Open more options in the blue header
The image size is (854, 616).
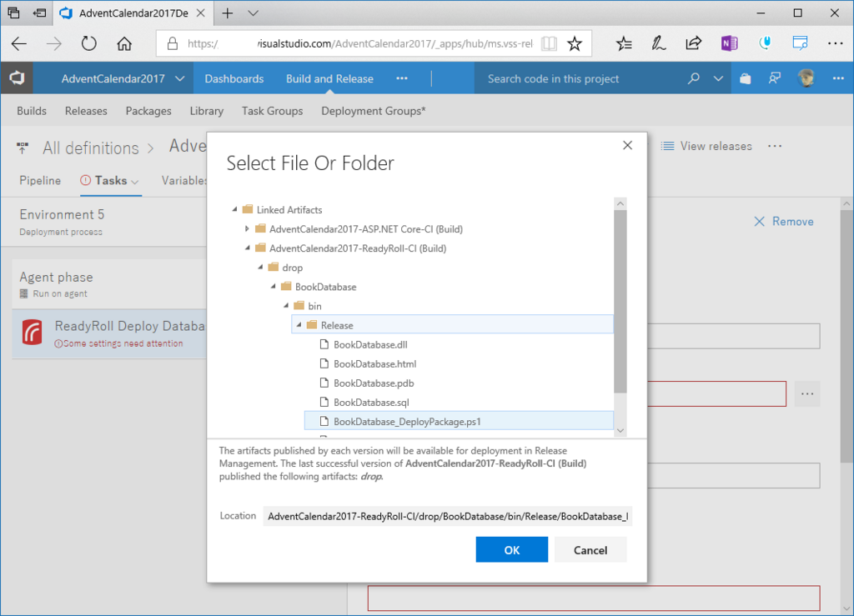[x=838, y=78]
